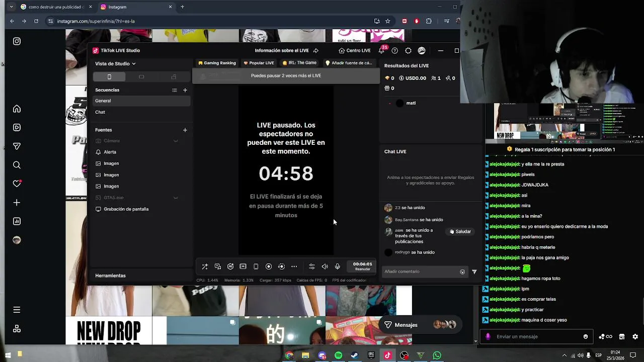Open WhatsApp from the taskbar
The width and height of the screenshot is (644, 362).
pos(437,355)
